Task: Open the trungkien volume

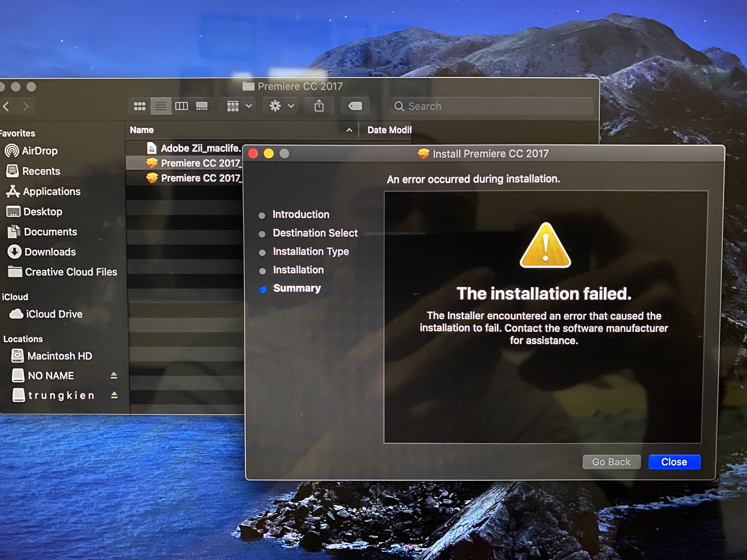Action: 53,395
